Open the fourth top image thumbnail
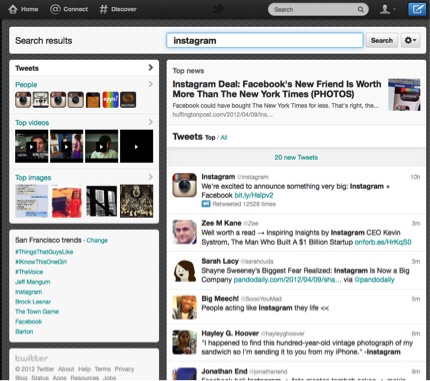This screenshot has width=430, height=381. (137, 201)
